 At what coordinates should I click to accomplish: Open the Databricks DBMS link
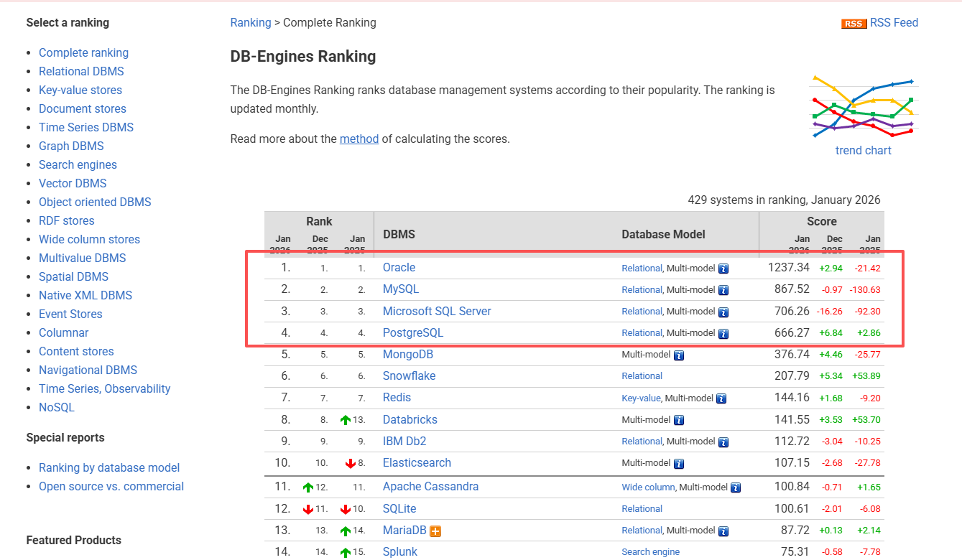point(410,419)
